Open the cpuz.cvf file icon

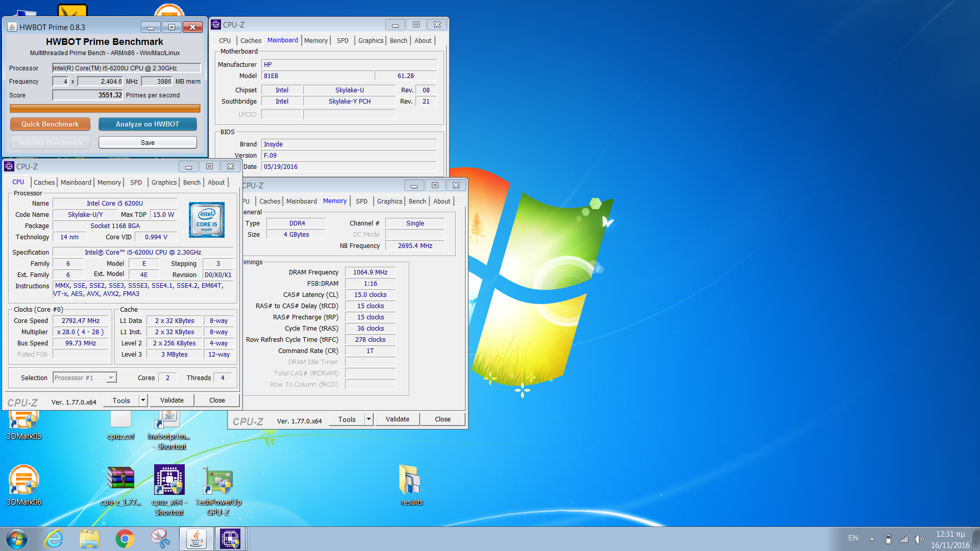(121, 425)
